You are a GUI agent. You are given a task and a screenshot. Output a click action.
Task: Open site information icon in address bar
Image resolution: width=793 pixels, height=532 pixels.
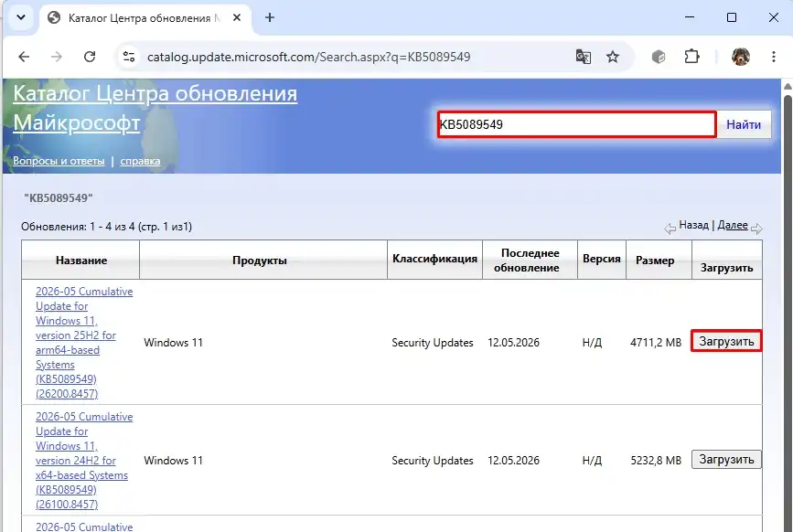(129, 57)
